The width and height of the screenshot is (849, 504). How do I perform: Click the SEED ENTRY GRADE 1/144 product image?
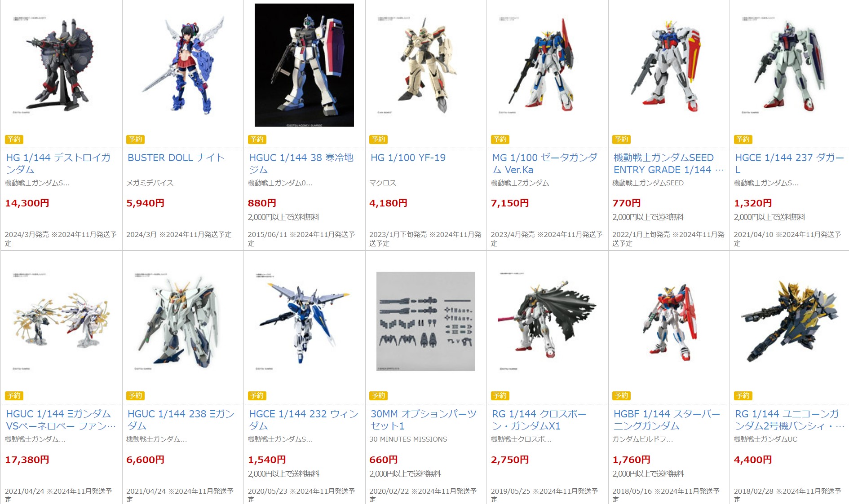click(x=669, y=66)
